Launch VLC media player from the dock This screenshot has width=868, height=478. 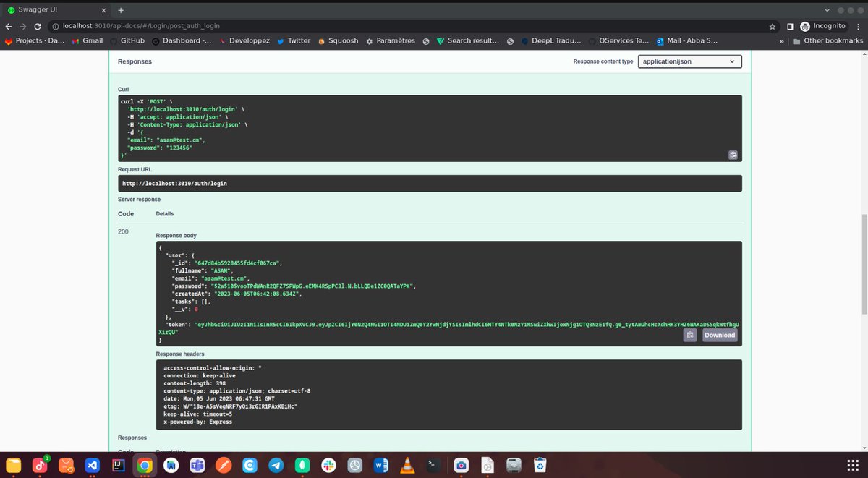pyautogui.click(x=407, y=465)
